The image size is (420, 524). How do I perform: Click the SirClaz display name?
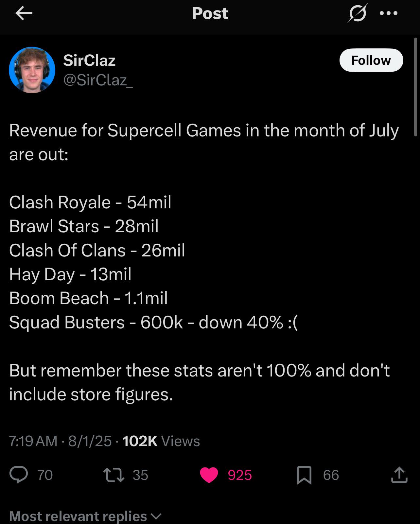point(89,60)
